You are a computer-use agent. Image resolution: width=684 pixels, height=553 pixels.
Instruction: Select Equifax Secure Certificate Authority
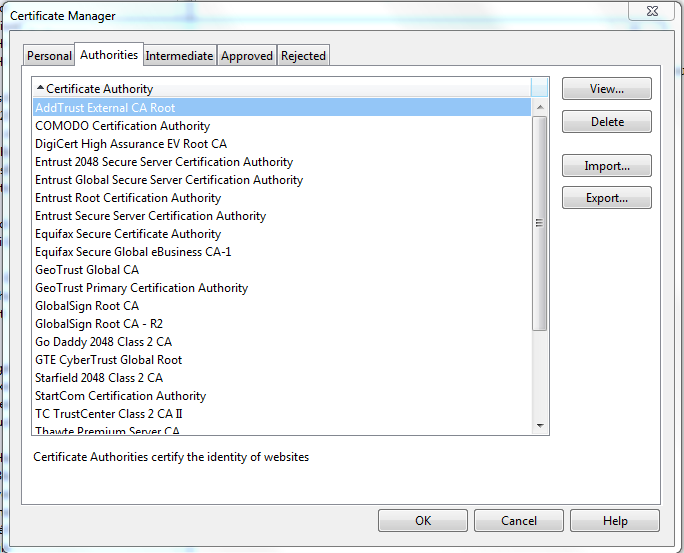tap(282, 234)
